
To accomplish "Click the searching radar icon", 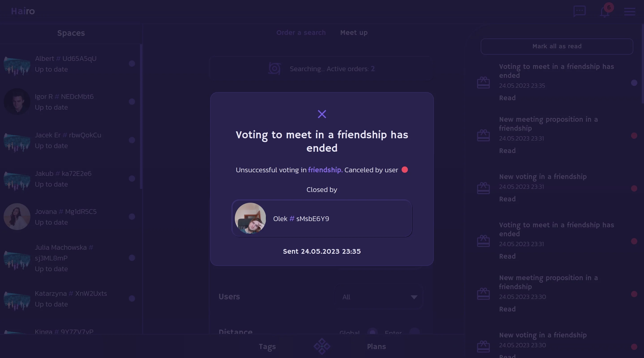I will [275, 68].
